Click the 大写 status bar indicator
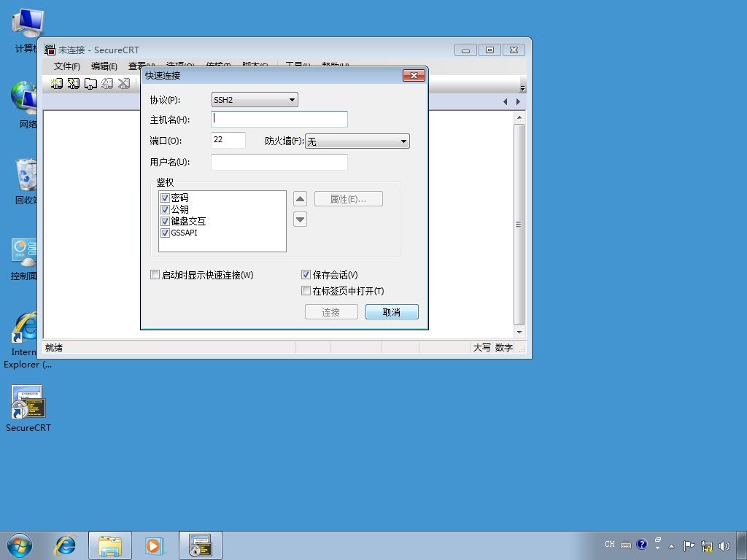 tap(481, 348)
